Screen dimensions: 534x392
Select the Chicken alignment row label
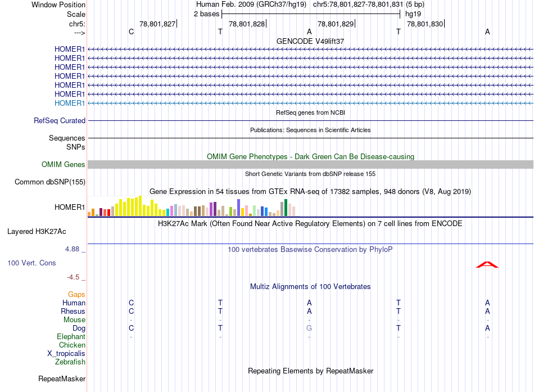72,345
